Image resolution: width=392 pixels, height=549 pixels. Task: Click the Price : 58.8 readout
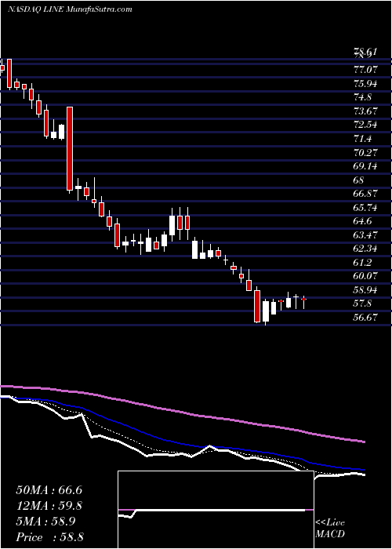coord(49,537)
